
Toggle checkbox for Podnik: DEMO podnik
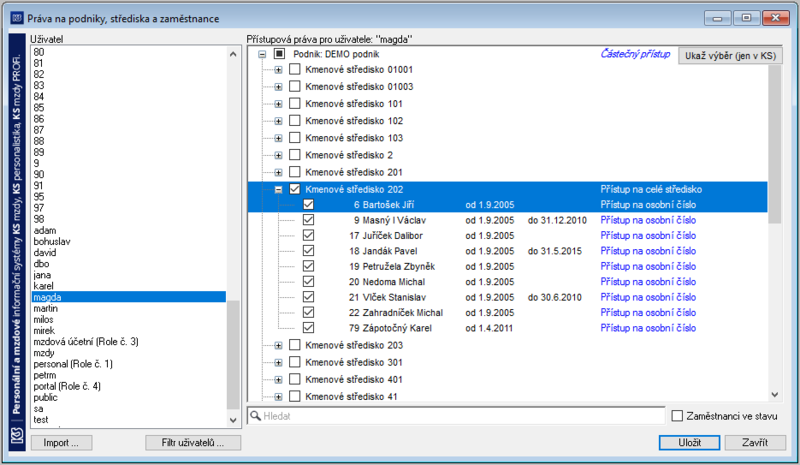279,54
